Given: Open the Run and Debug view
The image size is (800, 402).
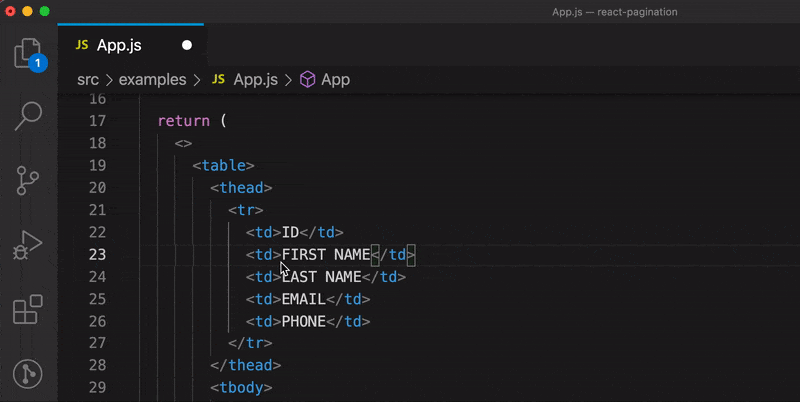Looking at the screenshot, I should (x=28, y=245).
